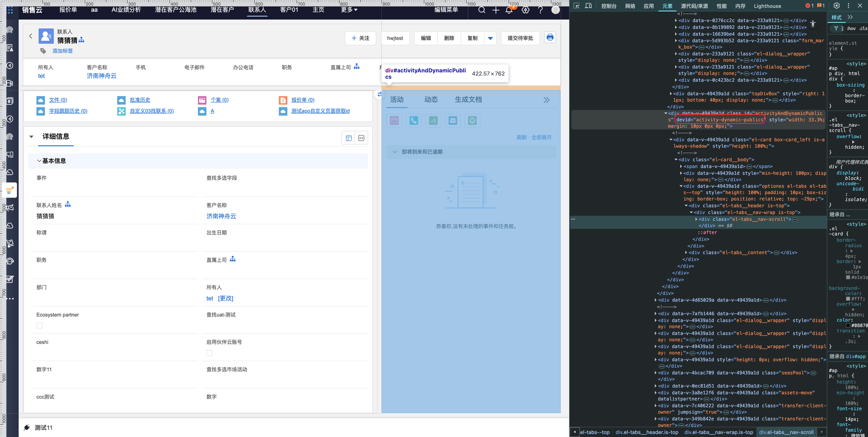
Task: Toggle the device toolbar in DevTools
Action: [x=589, y=6]
